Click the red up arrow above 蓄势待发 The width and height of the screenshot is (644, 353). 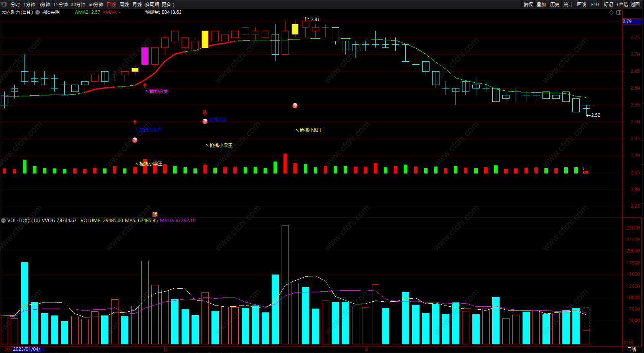145,85
